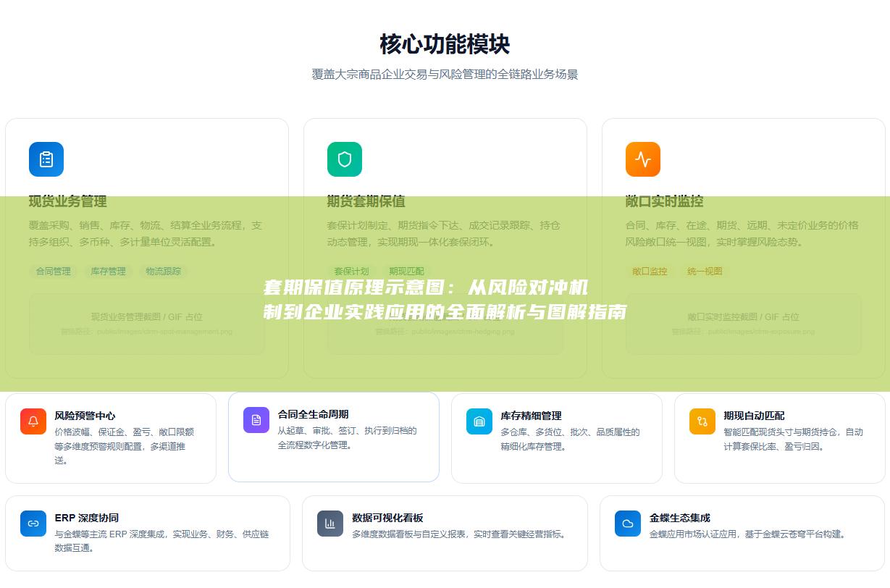Click the description starting 智能匹配现货头寸

[794, 440]
